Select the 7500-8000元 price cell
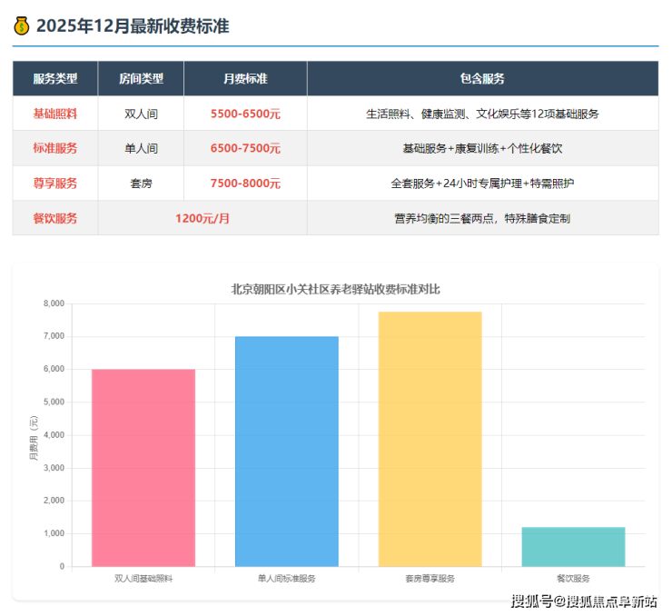 point(245,184)
